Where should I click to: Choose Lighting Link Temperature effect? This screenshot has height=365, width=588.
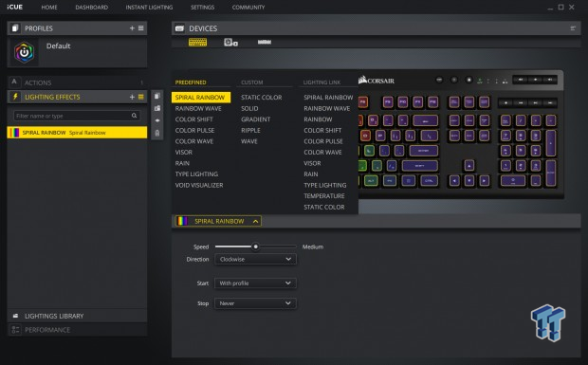324,196
